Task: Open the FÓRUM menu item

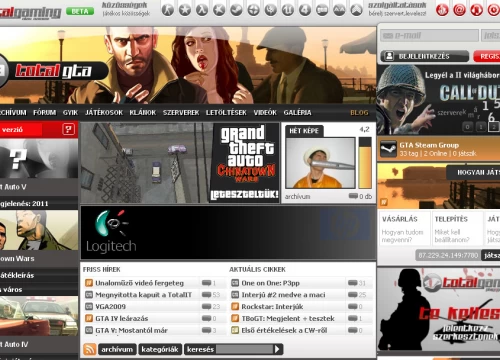Action: click(44, 113)
